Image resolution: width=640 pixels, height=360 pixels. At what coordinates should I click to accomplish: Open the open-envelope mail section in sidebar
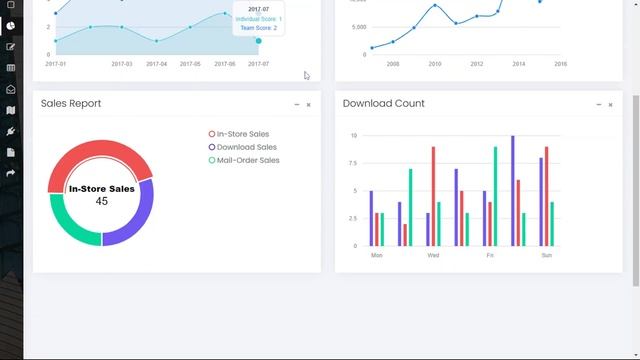pyautogui.click(x=11, y=89)
